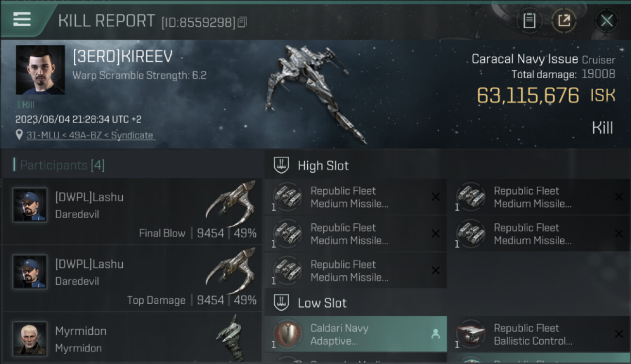Select the Final Blow Lashu Daredevil entry

[132, 211]
